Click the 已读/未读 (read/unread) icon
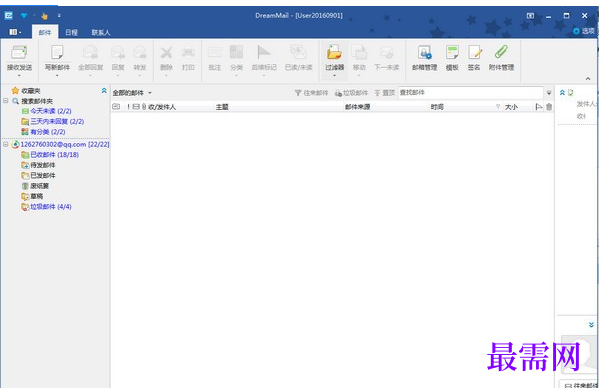 tap(298, 52)
